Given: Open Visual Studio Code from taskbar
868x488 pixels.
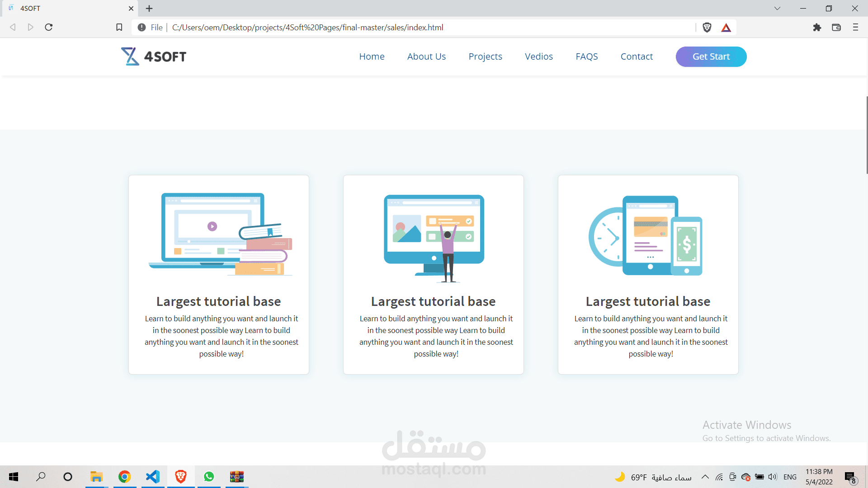Looking at the screenshot, I should click(153, 477).
